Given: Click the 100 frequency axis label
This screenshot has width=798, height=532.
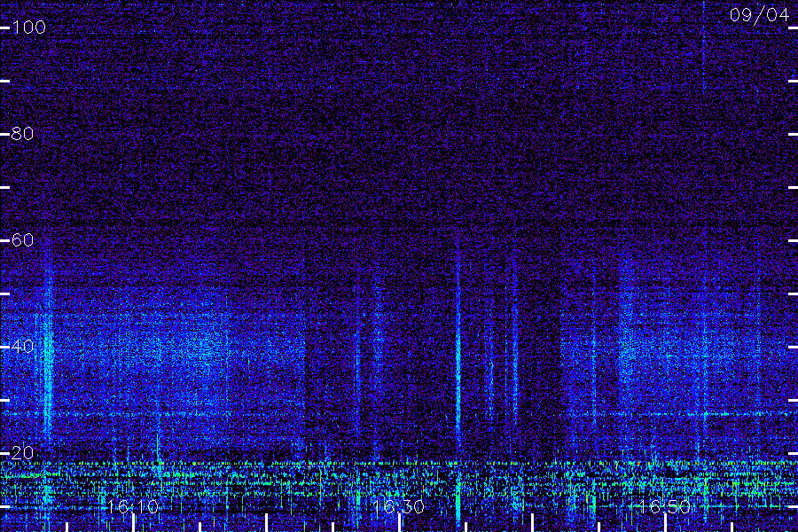Looking at the screenshot, I should click(28, 27).
